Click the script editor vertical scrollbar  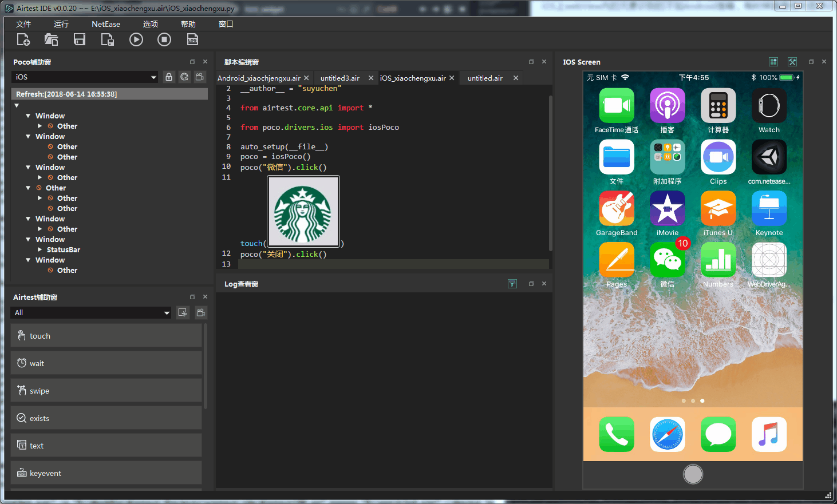(551, 173)
